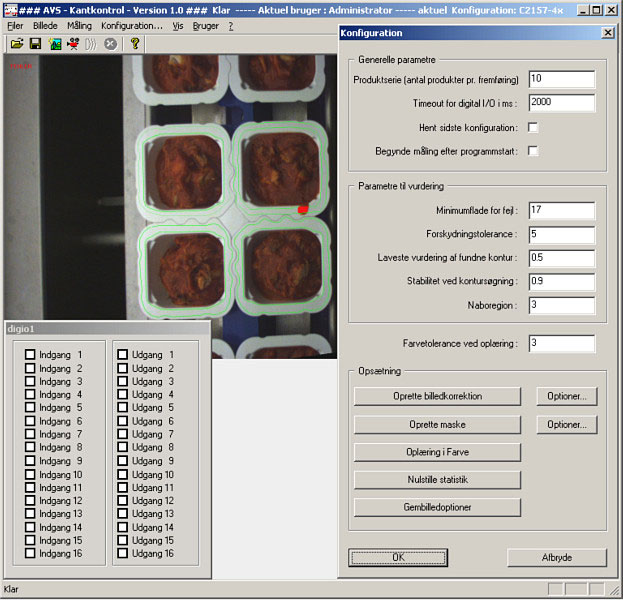Click the open folder toolbar icon
Screen dimensions: 623x600
tap(17, 44)
